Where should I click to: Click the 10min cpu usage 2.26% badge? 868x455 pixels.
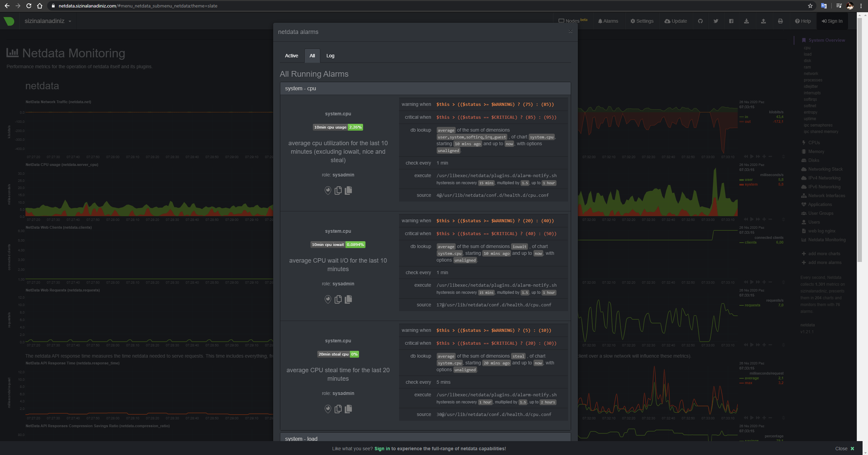338,127
